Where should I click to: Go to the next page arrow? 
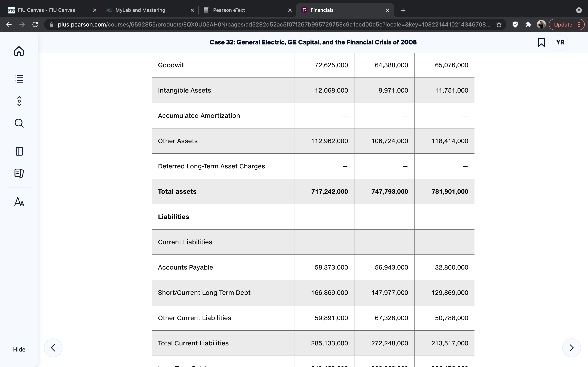pos(571,348)
